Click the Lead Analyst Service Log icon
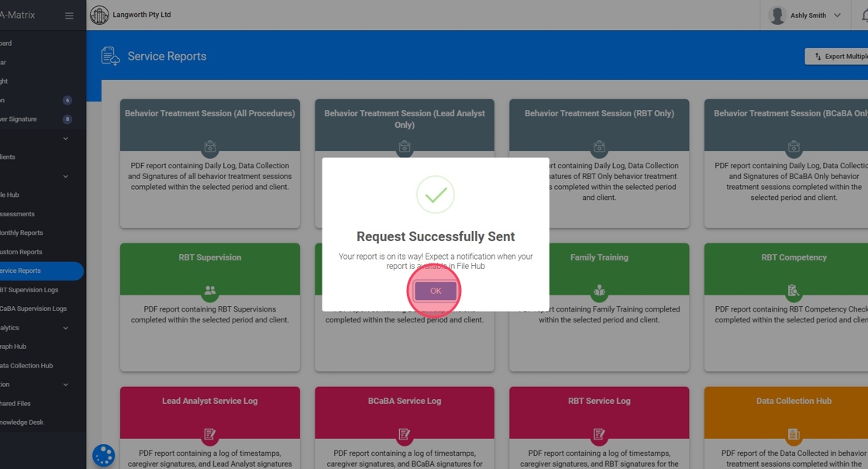This screenshot has width=868, height=469. coord(210,434)
